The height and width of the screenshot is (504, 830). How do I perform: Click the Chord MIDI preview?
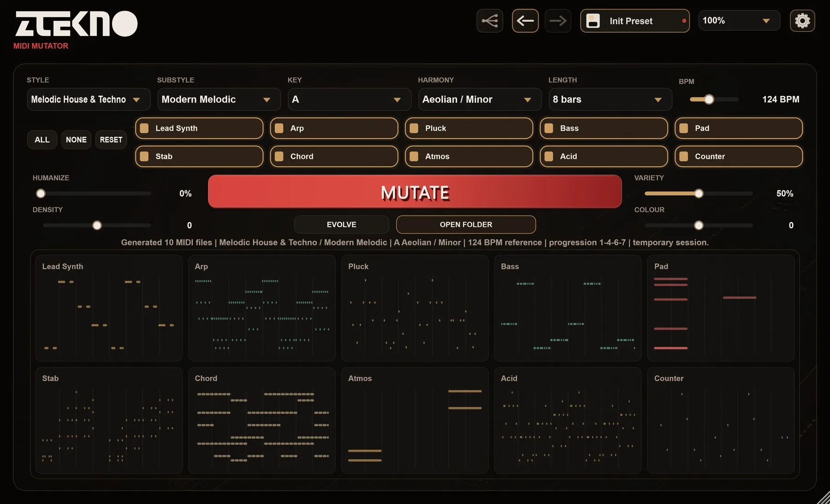click(x=262, y=421)
